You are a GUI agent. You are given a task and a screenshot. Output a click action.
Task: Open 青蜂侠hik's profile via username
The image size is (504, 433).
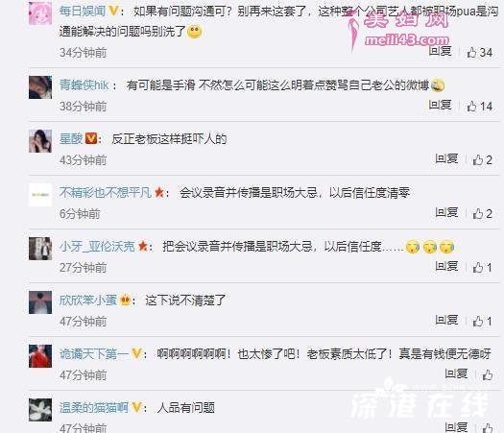tap(84, 85)
